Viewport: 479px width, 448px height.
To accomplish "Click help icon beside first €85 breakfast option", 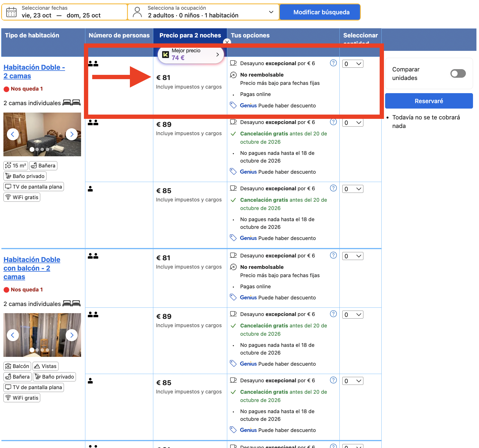I will click(333, 188).
